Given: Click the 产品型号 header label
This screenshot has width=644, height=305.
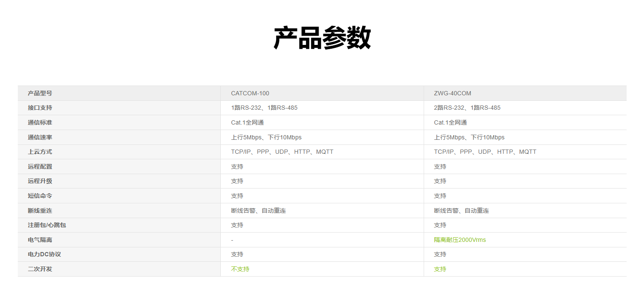Looking at the screenshot, I should [x=40, y=93].
